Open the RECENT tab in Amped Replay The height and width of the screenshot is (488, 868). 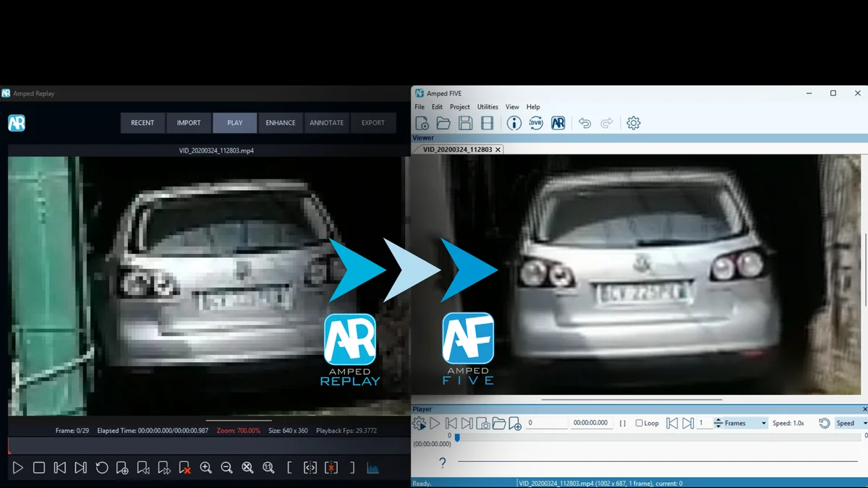point(142,123)
